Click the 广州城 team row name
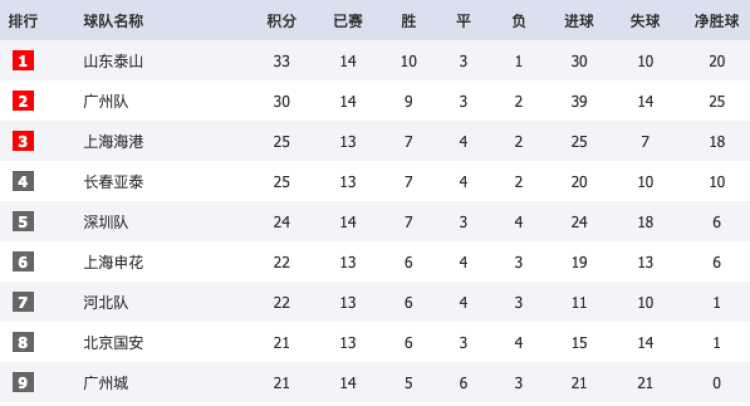This screenshot has width=750, height=406. click(106, 382)
